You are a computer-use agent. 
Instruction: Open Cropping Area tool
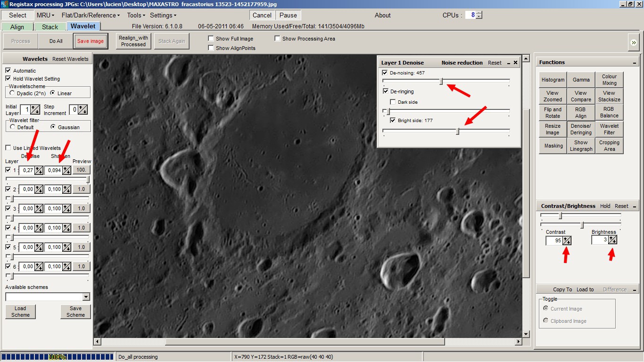tap(609, 146)
